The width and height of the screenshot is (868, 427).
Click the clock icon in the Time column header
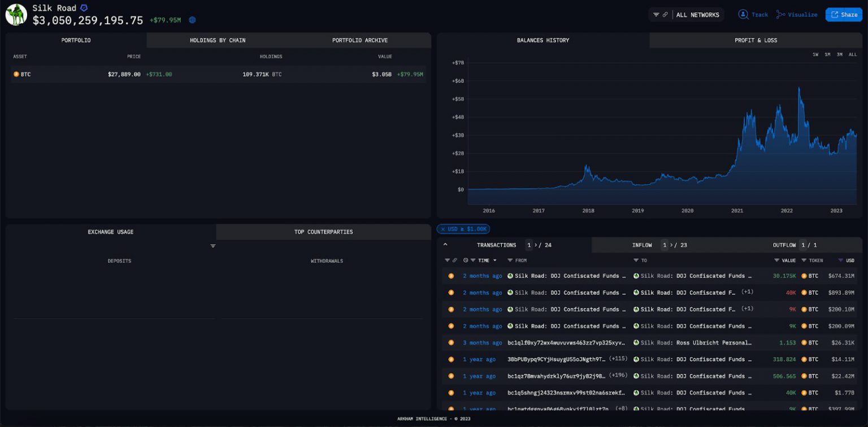[466, 260]
